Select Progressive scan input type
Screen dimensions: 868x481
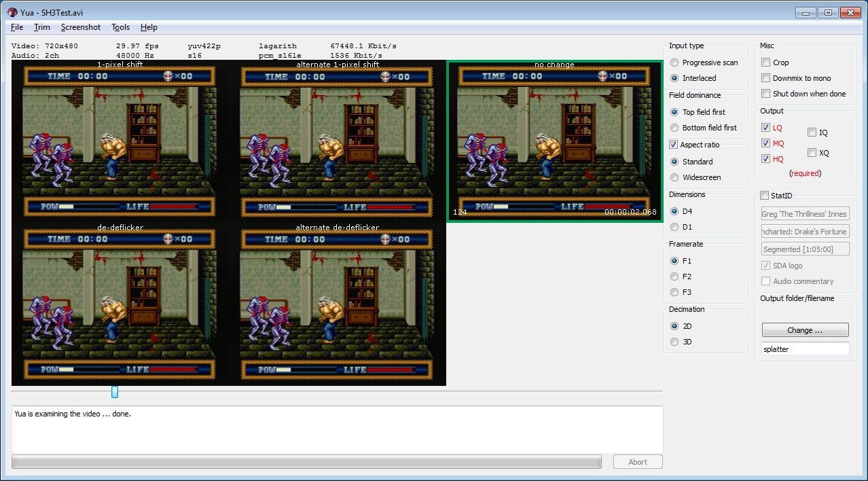[x=674, y=63]
